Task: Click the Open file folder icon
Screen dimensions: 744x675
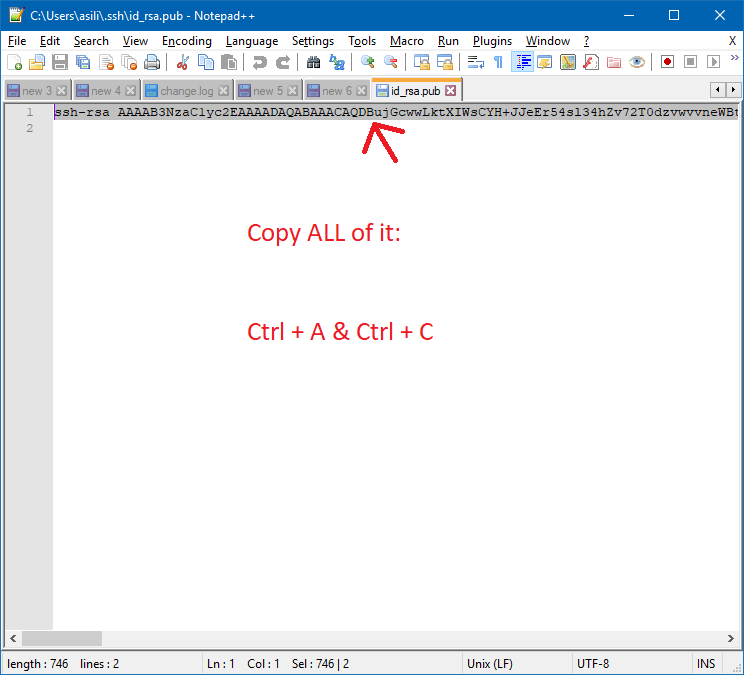Action: click(37, 62)
